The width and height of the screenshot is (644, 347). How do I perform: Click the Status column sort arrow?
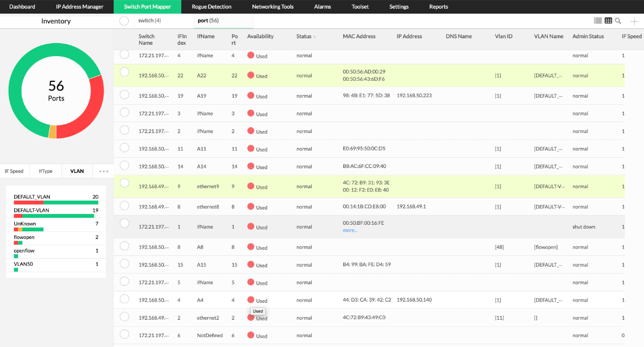click(x=314, y=37)
